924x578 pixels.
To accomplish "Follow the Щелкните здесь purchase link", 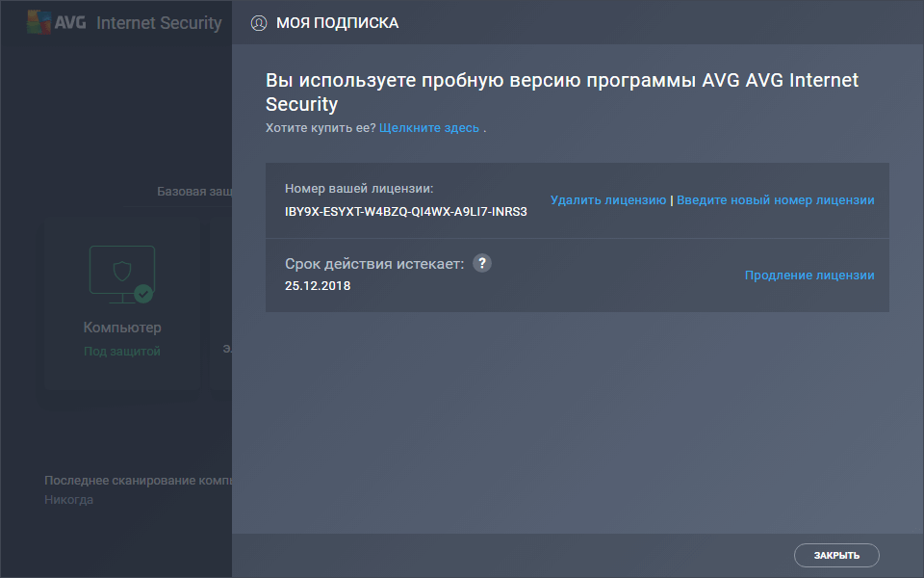I will tap(429, 128).
